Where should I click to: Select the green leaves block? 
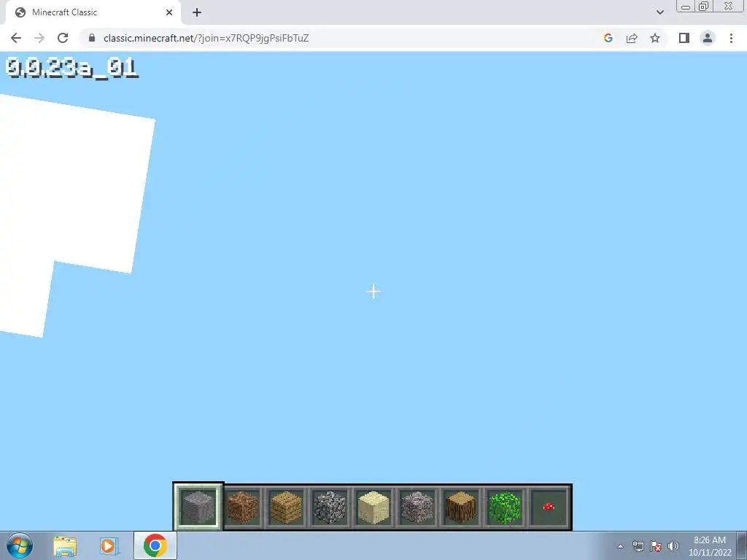[505, 507]
